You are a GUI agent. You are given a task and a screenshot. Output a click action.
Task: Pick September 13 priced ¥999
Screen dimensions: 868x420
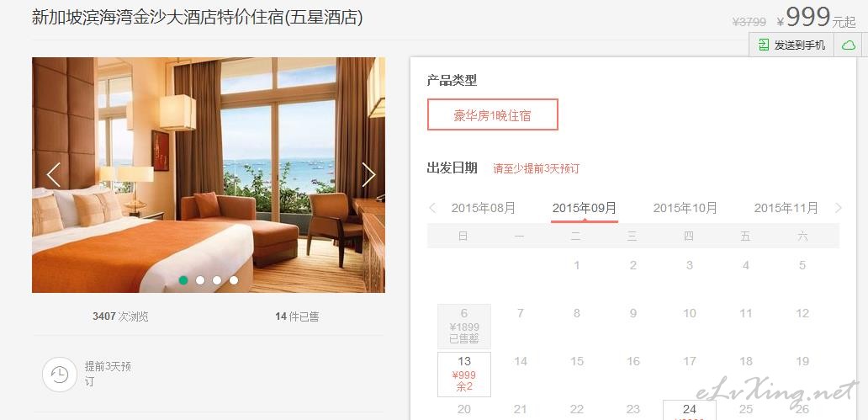coord(464,375)
